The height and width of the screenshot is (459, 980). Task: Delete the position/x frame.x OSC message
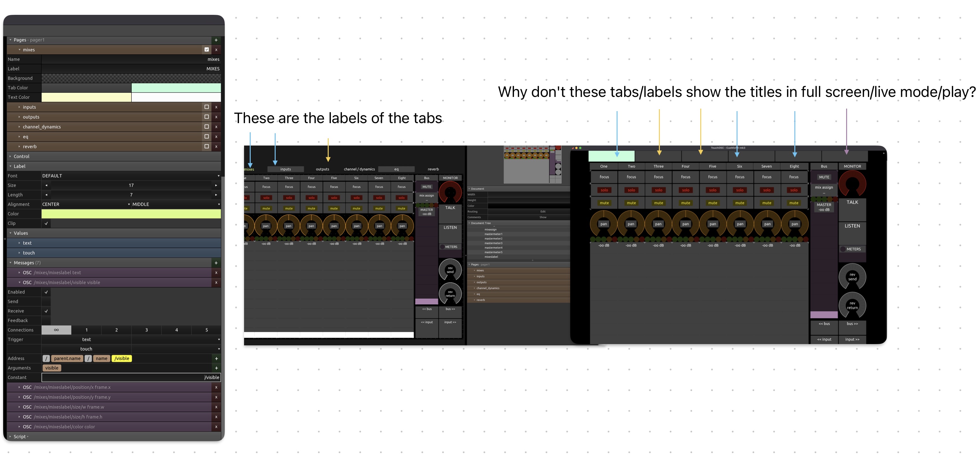216,388
